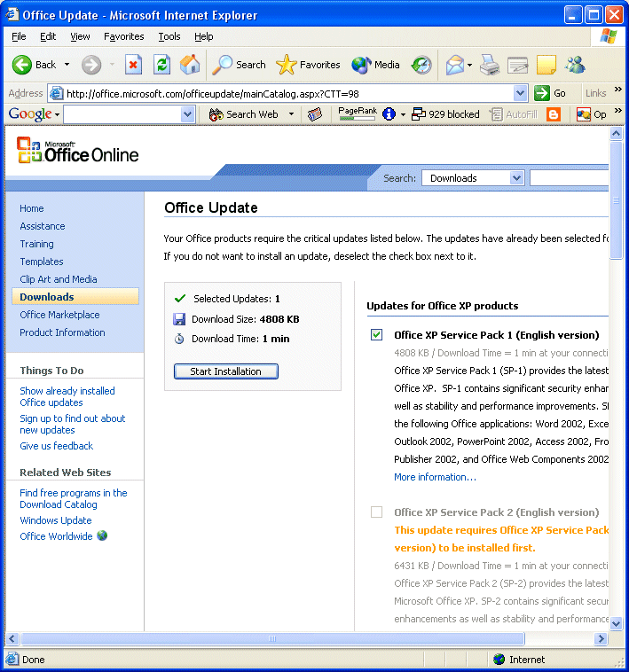
Task: Open the page info dropdown arrow
Action: [403, 114]
